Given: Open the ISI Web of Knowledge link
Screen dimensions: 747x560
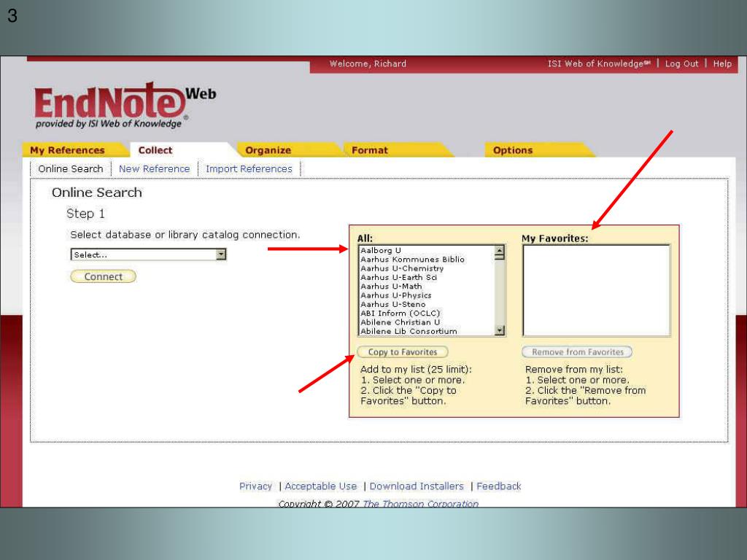Looking at the screenshot, I should (x=599, y=63).
